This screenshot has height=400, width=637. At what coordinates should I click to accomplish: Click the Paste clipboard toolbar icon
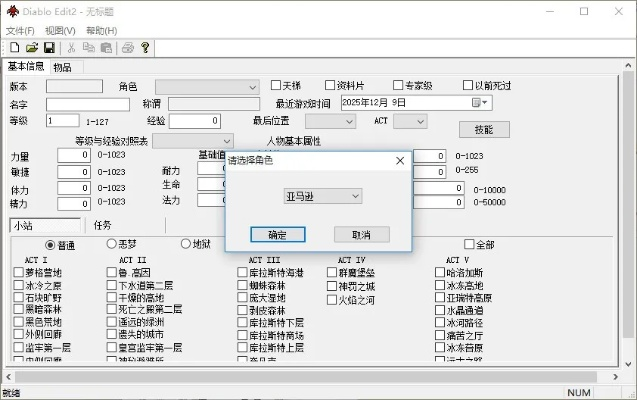[x=106, y=48]
